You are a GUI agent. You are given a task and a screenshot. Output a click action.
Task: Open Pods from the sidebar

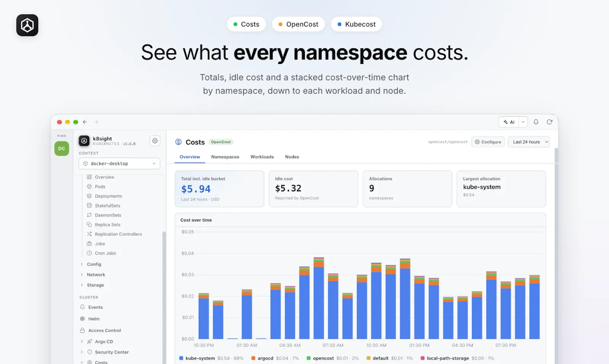pyautogui.click(x=100, y=186)
